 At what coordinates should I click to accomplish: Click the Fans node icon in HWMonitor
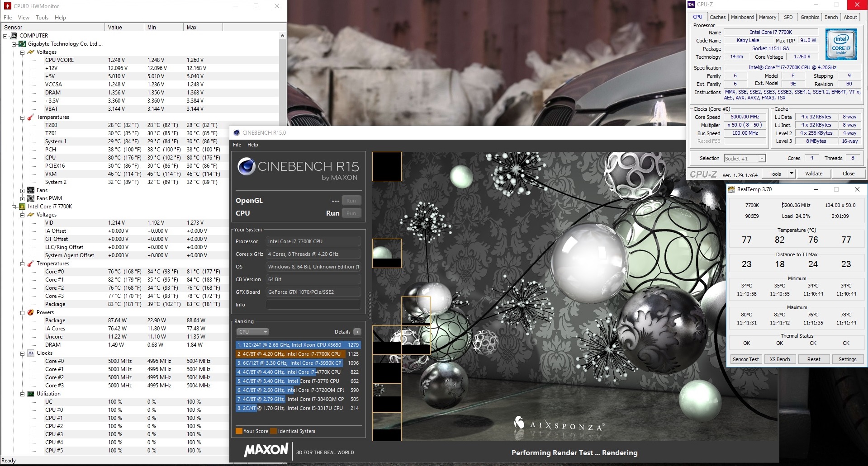(31, 190)
